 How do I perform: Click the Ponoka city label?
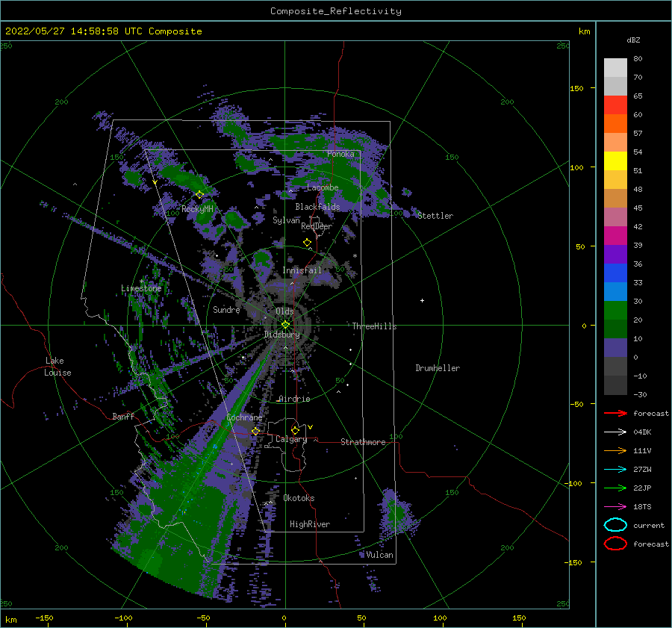(340, 154)
